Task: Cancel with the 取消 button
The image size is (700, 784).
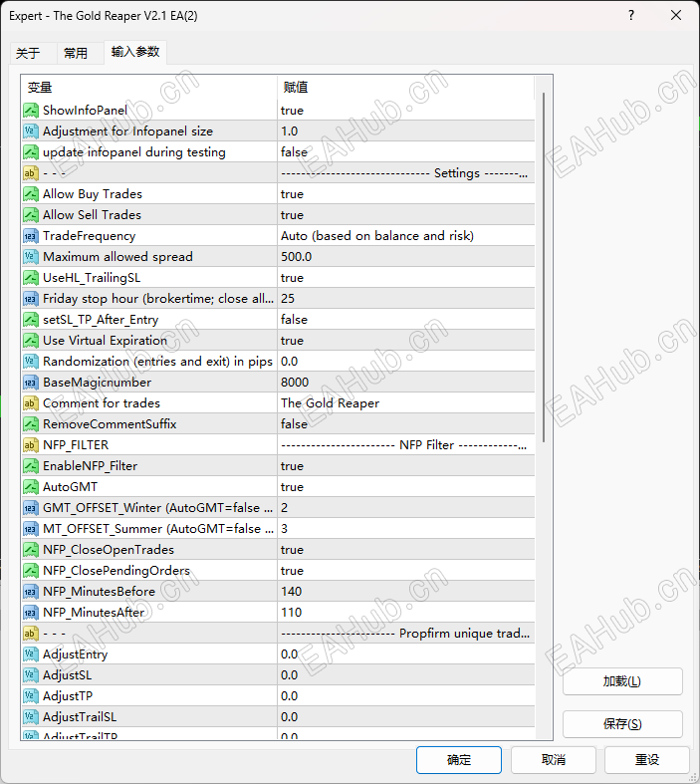Action: (553, 760)
